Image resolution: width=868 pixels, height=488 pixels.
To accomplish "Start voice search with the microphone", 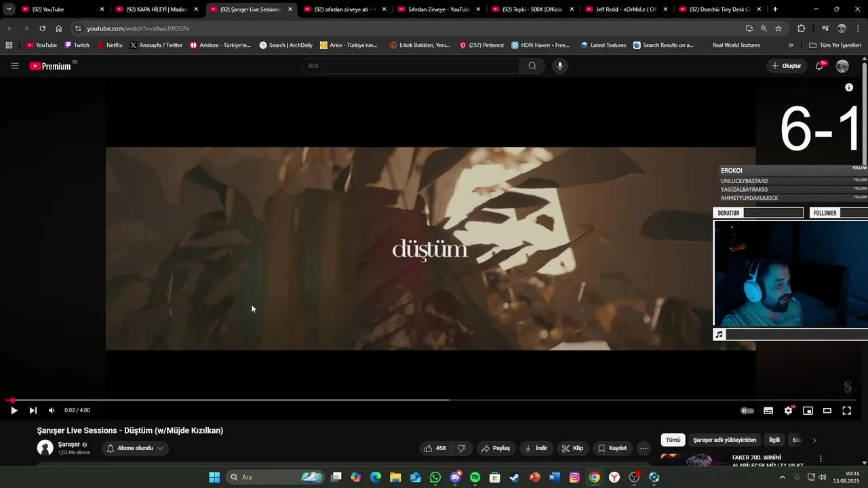I will click(559, 66).
